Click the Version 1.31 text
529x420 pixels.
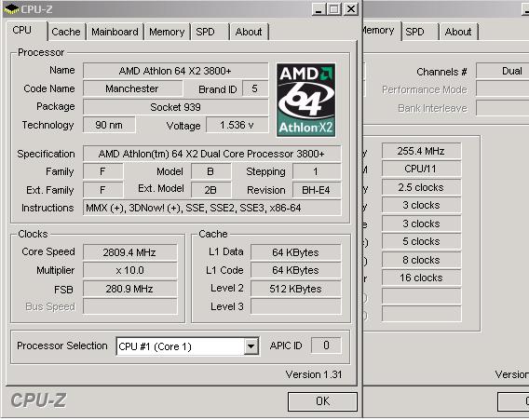[x=314, y=374]
